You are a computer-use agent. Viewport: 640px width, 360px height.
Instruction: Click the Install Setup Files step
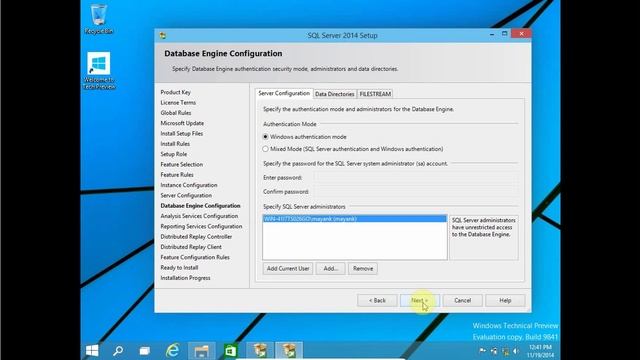click(x=182, y=133)
